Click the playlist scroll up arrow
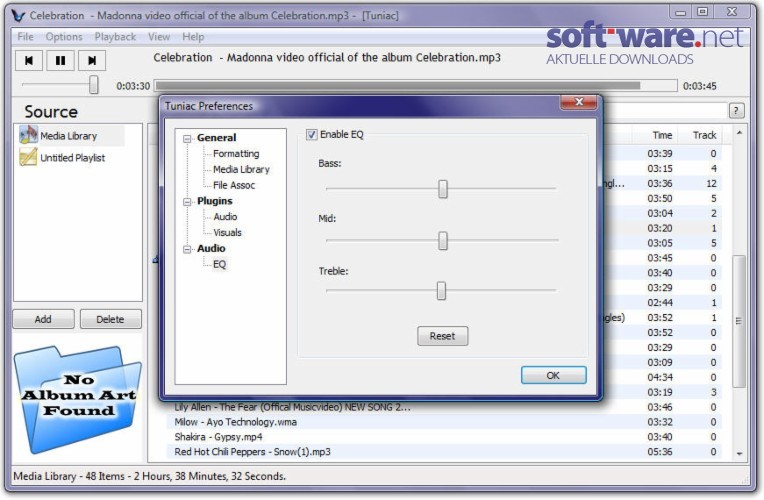This screenshot has width=764, height=500. pyautogui.click(x=739, y=133)
